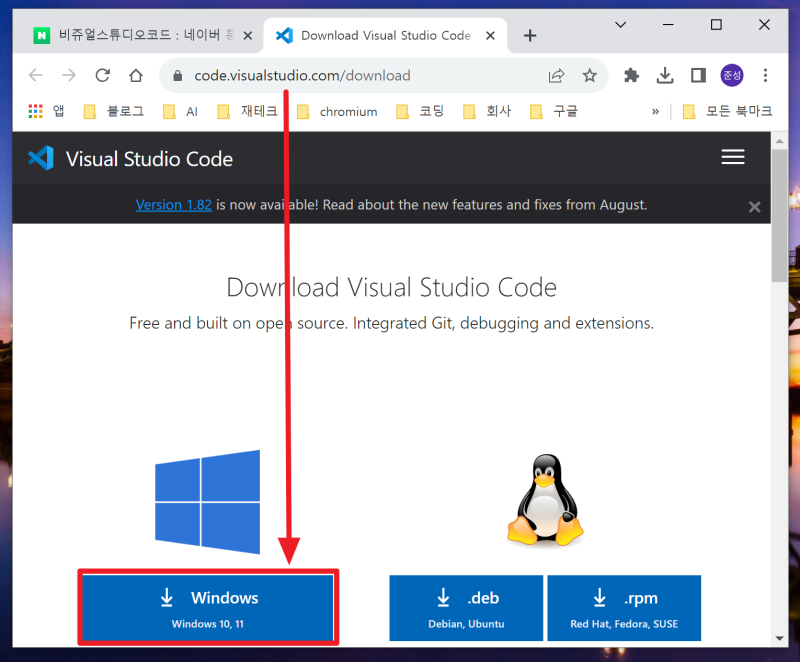Open the 블로그 bookmark folder

point(114,111)
